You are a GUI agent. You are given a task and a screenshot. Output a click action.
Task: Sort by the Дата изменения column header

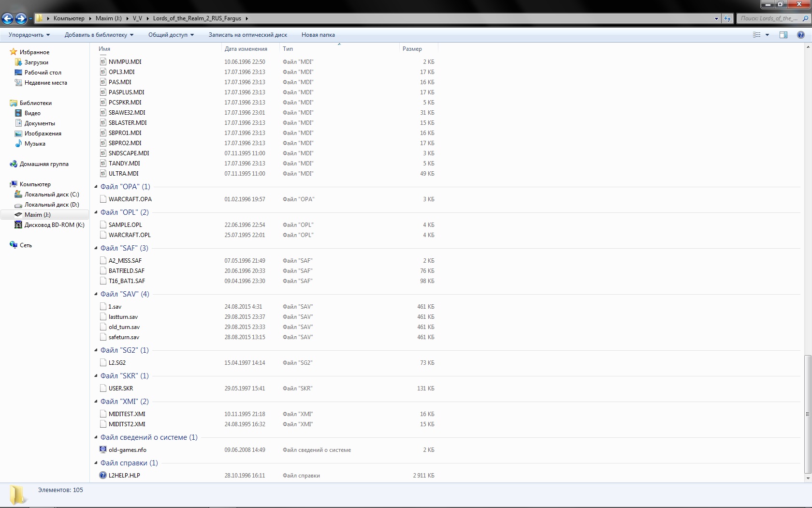250,49
